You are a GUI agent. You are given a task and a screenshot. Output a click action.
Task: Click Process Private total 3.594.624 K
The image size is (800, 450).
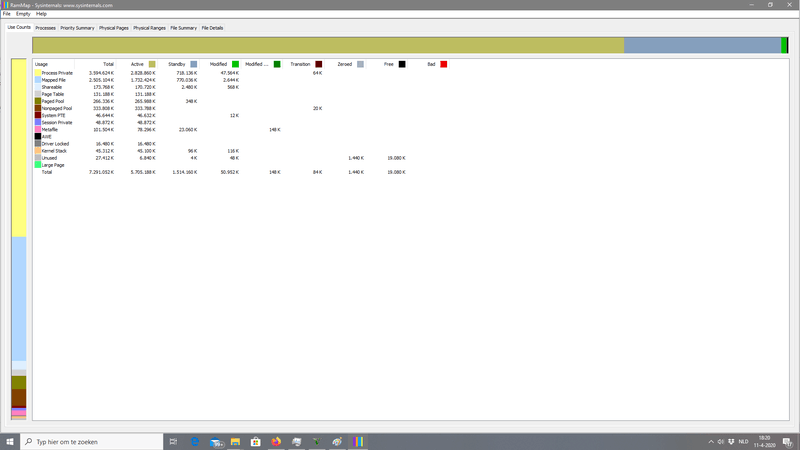[x=102, y=73]
